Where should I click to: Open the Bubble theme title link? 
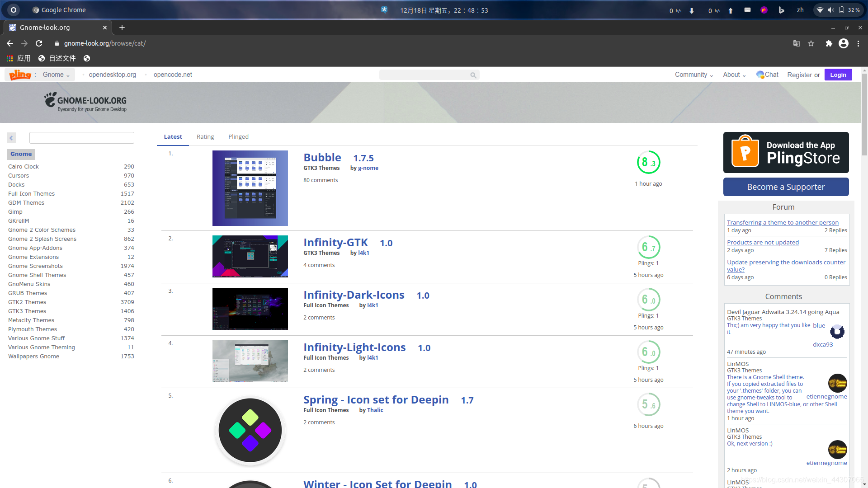coord(322,158)
